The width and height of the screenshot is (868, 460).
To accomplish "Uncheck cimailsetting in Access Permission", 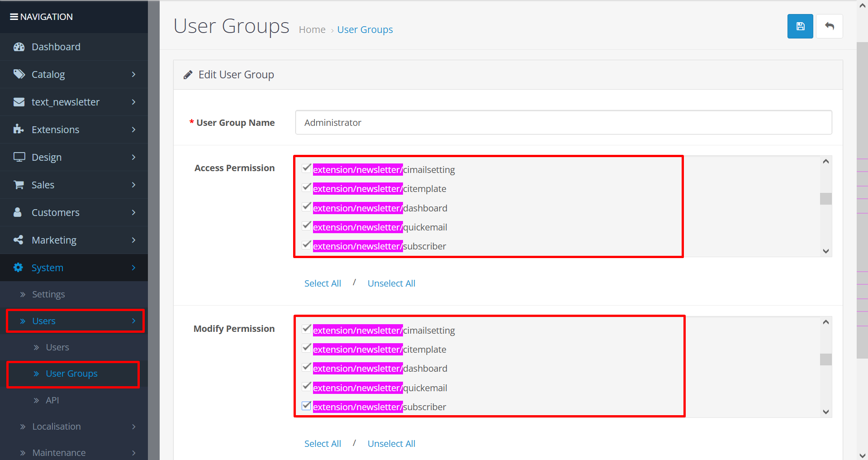I will coord(307,168).
